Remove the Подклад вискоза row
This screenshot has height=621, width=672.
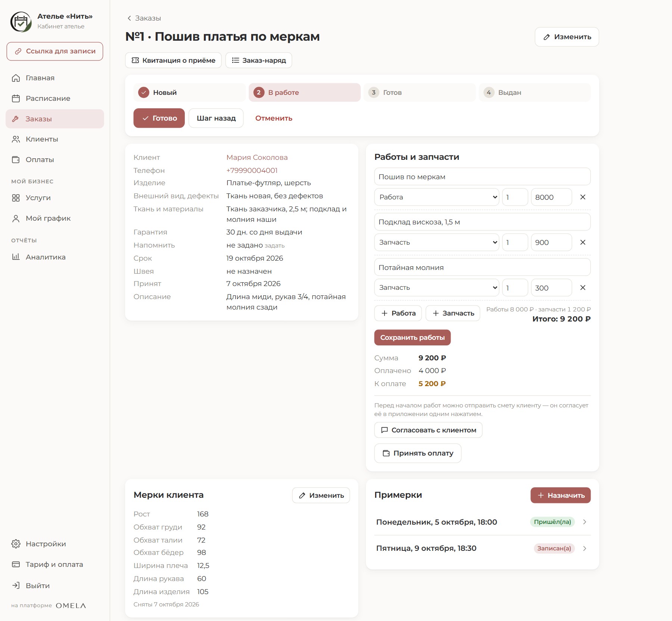(583, 242)
